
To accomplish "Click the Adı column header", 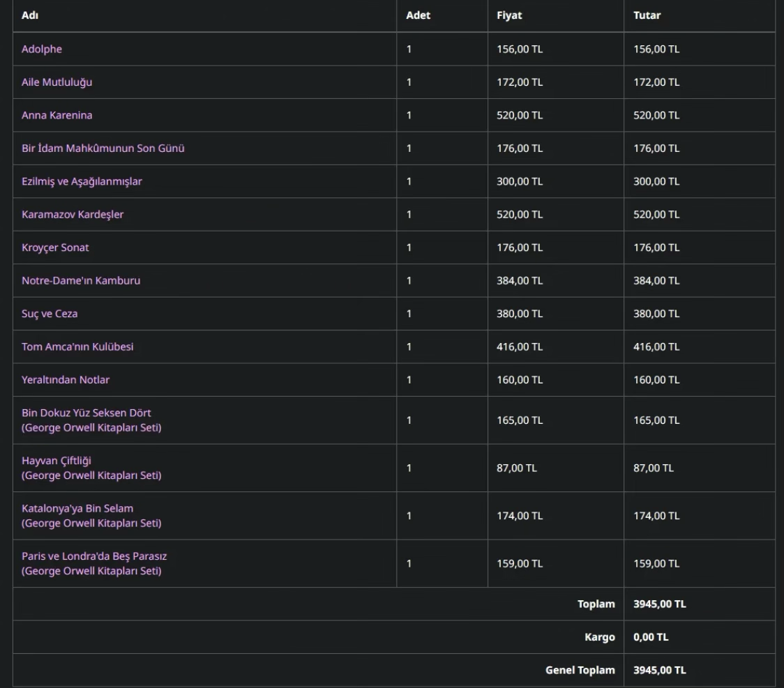I will (x=30, y=15).
